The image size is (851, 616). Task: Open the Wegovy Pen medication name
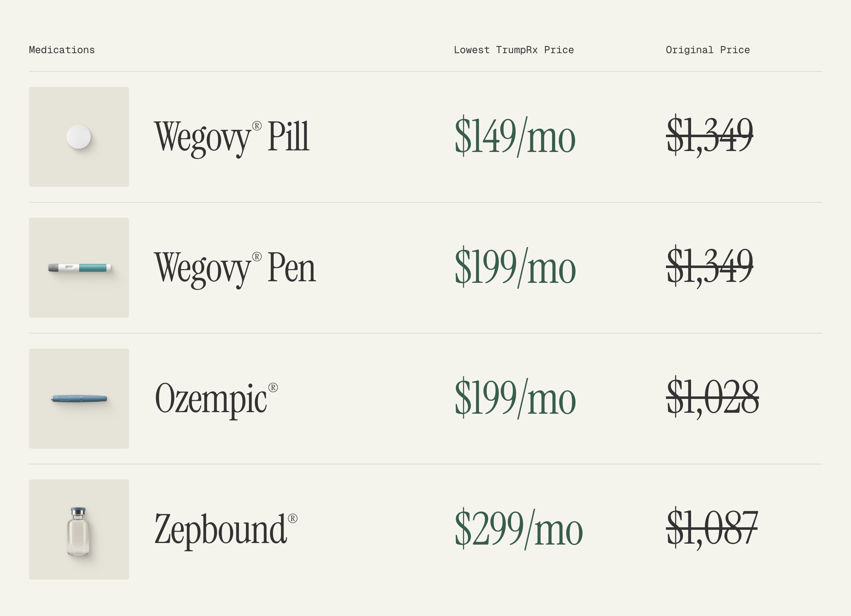(x=235, y=268)
